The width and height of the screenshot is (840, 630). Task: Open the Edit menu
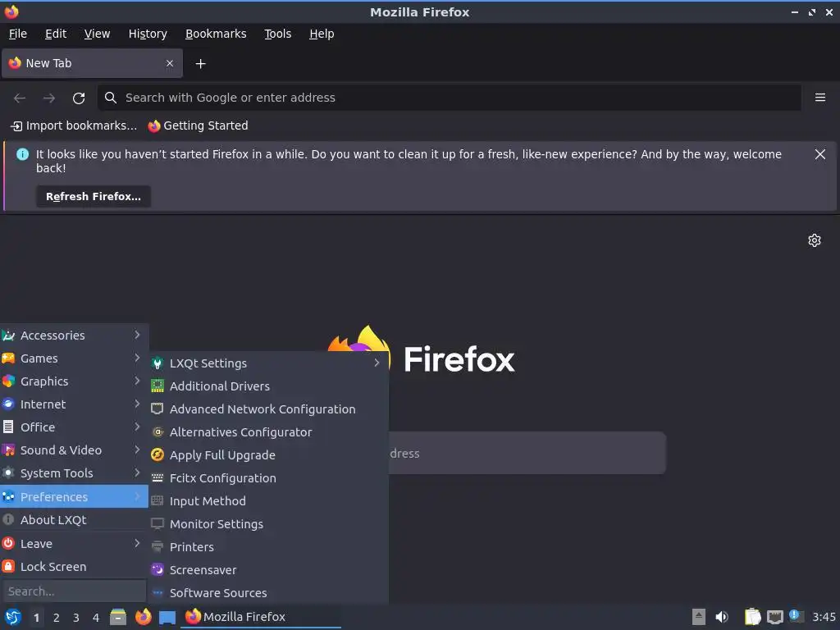coord(56,34)
